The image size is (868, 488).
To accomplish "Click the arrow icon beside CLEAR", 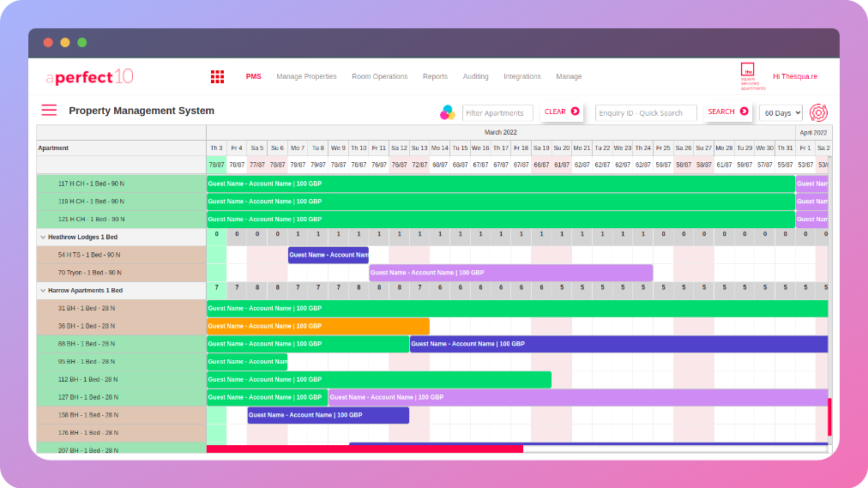I will (576, 111).
